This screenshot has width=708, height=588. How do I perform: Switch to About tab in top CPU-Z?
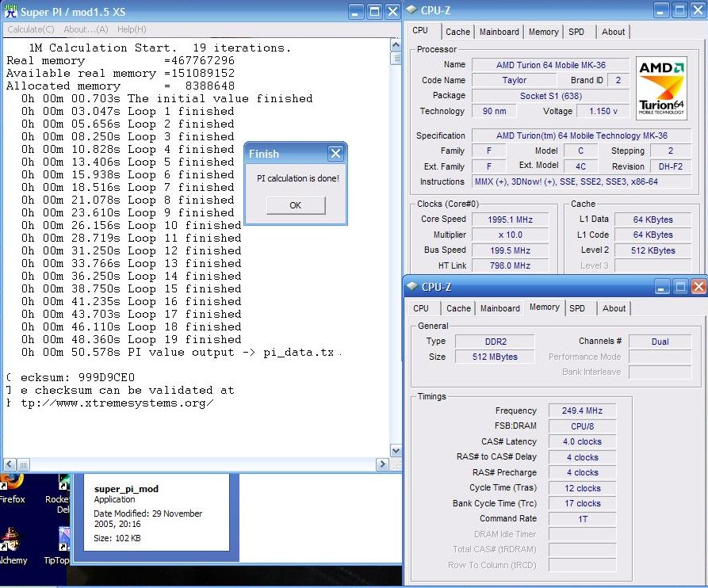pos(613,32)
